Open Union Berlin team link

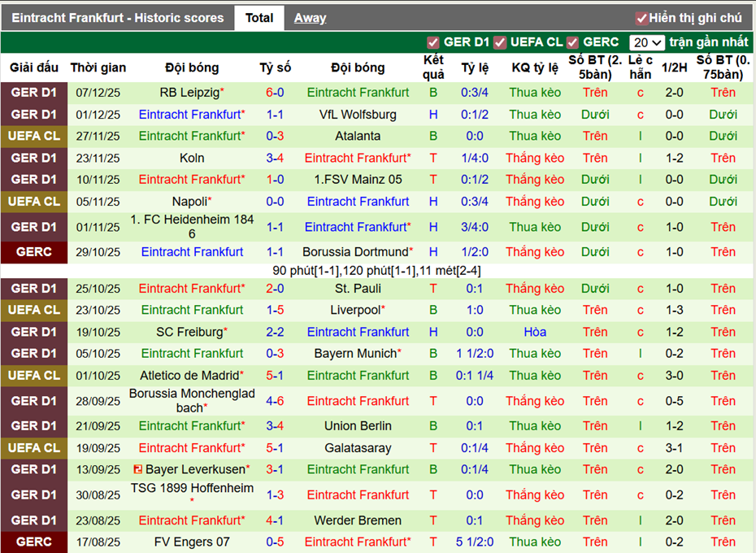click(358, 425)
